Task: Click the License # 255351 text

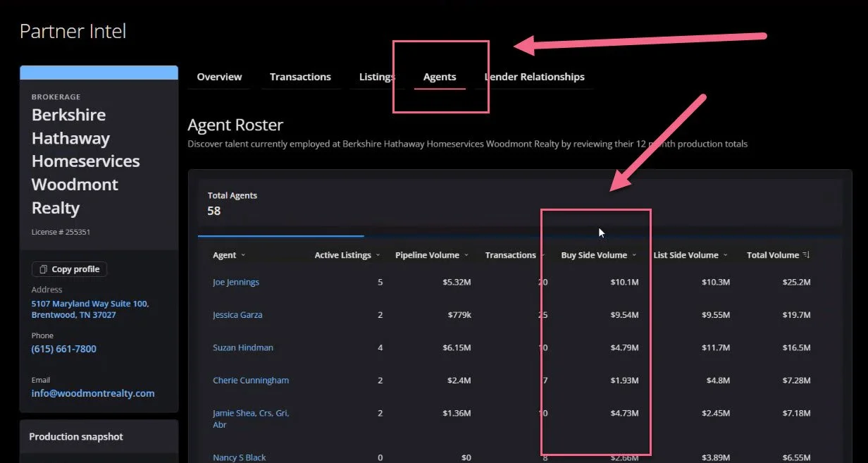Action: tap(61, 232)
